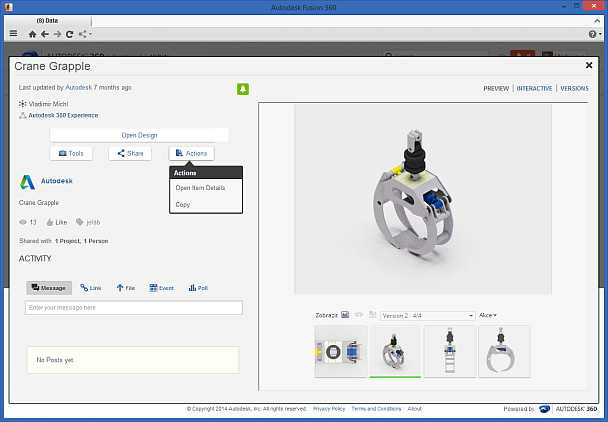Open the Terms and Conditions link

(376, 409)
